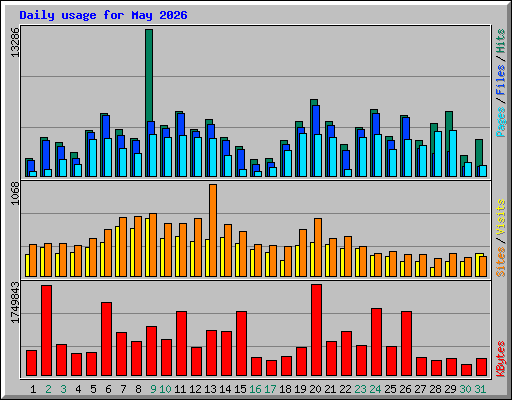512x400 pixels.
Task: Click the green day label 2
Action: [x=48, y=389]
